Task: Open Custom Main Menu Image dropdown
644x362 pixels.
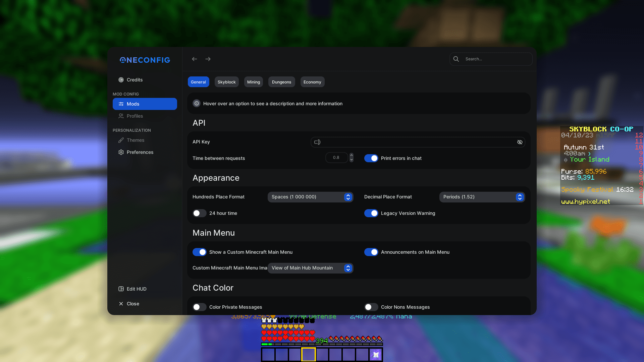Action: click(x=310, y=268)
